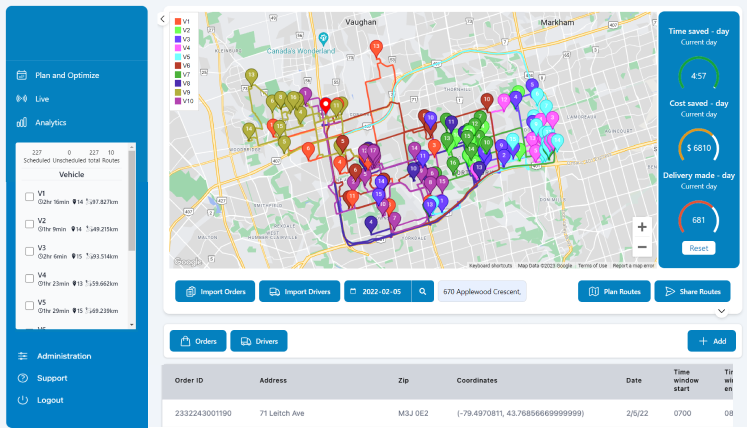
Task: Click the Support question mark icon
Action: click(x=22, y=378)
